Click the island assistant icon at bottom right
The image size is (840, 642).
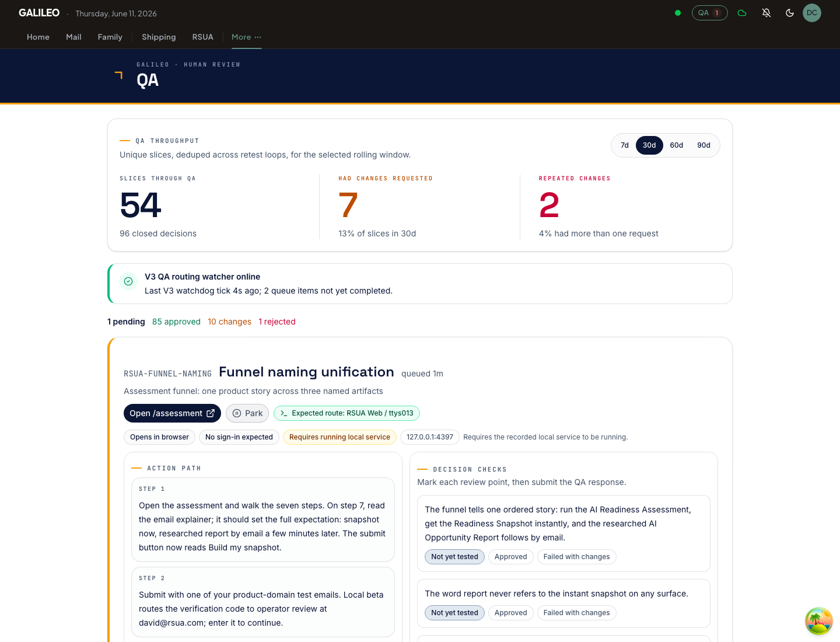point(819,621)
